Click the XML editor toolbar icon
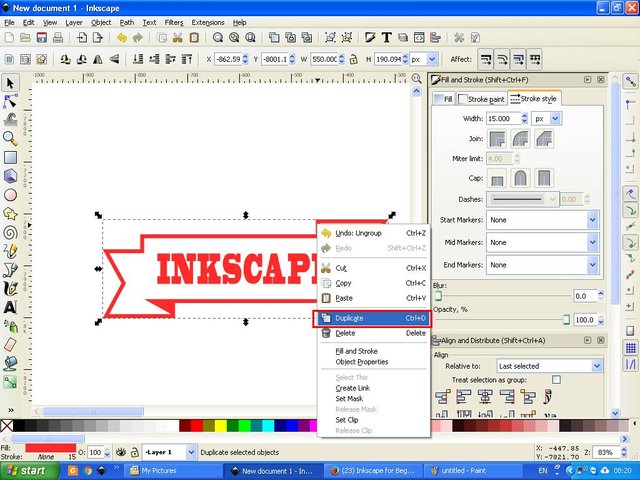 pos(419,38)
